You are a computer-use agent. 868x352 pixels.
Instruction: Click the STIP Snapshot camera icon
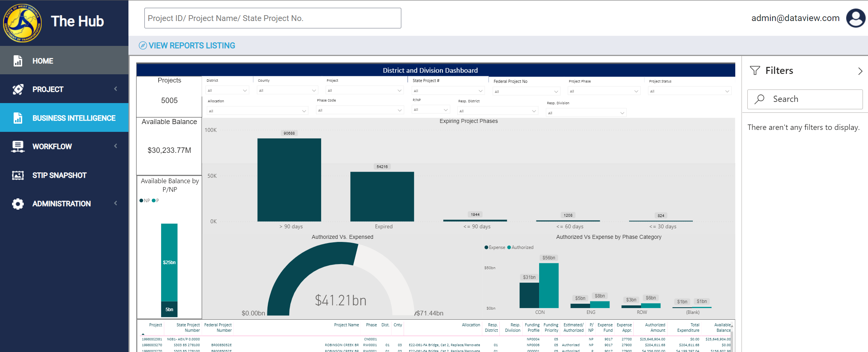pyautogui.click(x=18, y=175)
